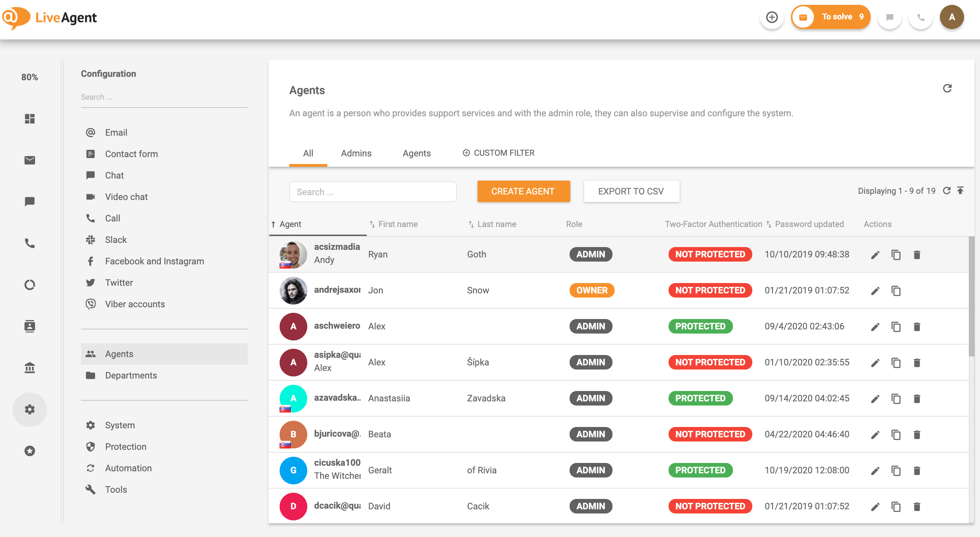The image size is (980, 537).
Task: Open Chat configuration
Action: (x=164, y=175)
